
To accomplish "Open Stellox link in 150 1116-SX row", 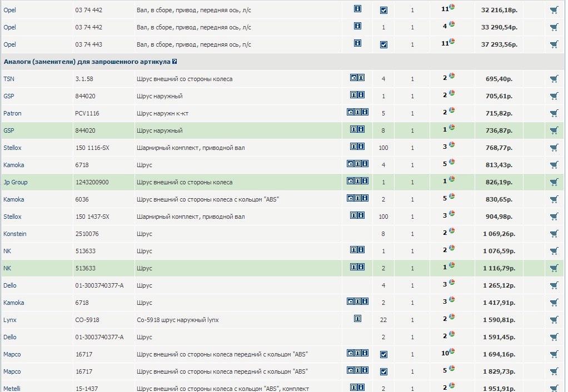I will pyautogui.click(x=12, y=148).
